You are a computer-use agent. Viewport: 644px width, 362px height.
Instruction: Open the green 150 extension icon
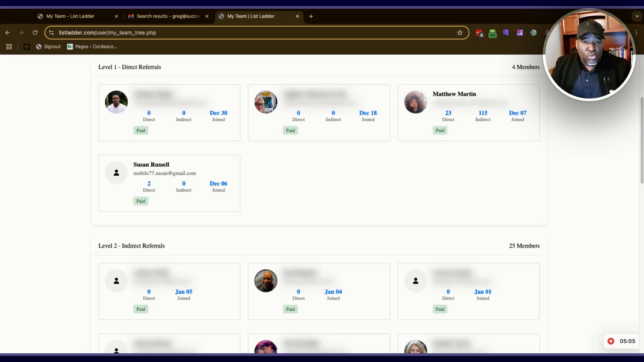point(492,33)
